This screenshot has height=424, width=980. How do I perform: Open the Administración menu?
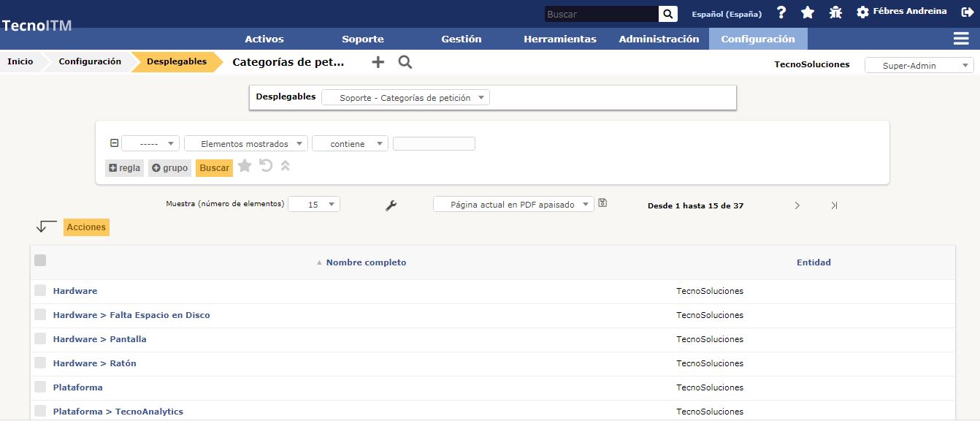659,39
